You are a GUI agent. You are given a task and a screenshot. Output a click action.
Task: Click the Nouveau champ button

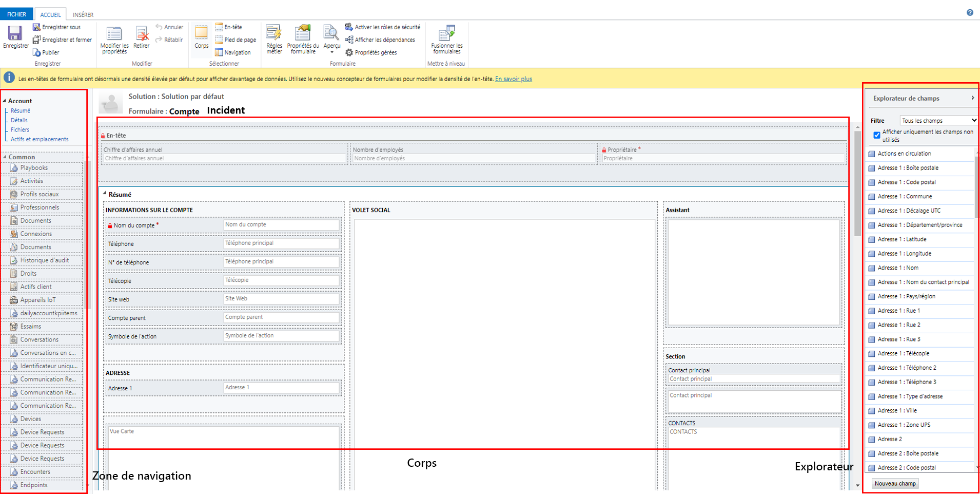(x=894, y=483)
